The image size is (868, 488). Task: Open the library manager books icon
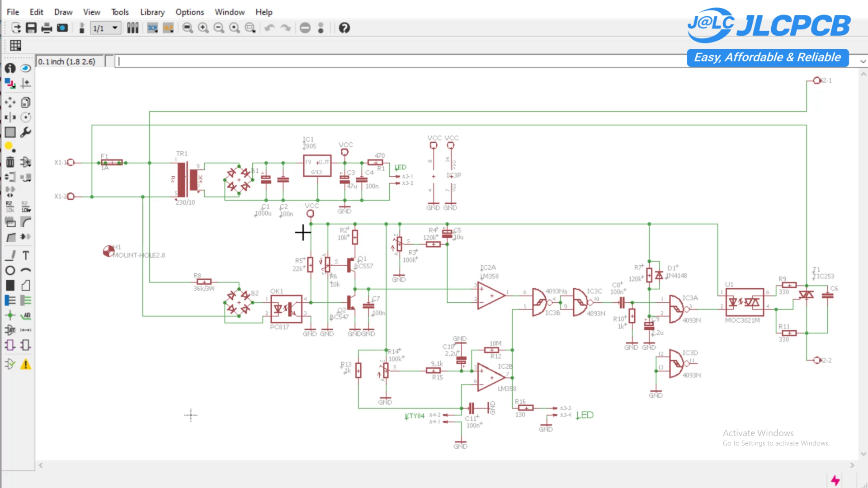click(132, 28)
